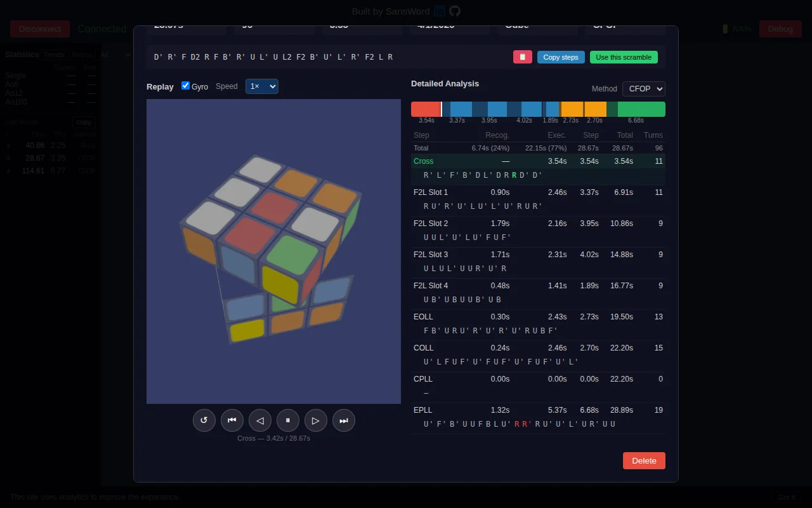Click the 3.54s label under timeline

click(x=426, y=121)
